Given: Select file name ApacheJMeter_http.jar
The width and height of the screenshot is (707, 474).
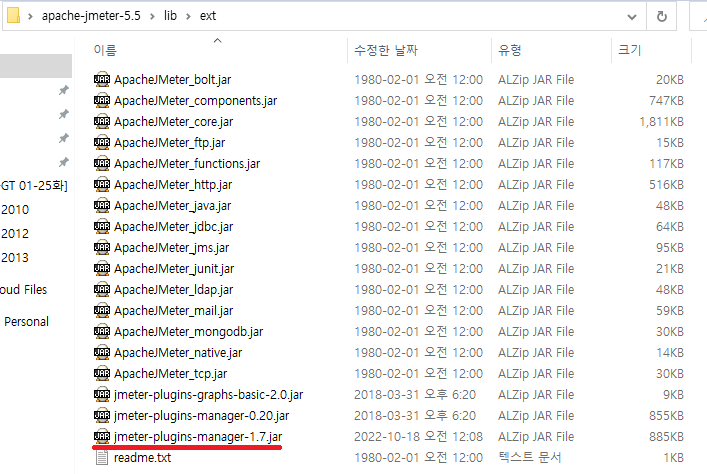Looking at the screenshot, I should 173,185.
